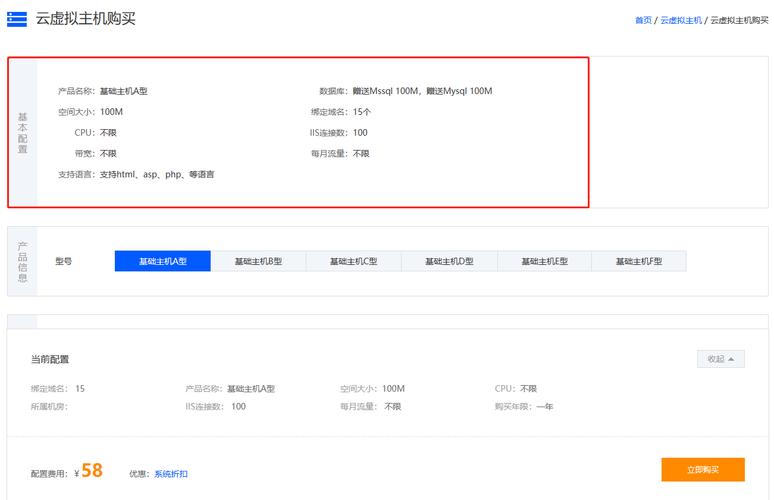Pick the 基础主机D型 model
Viewport: 774px width, 500px height.
click(449, 261)
